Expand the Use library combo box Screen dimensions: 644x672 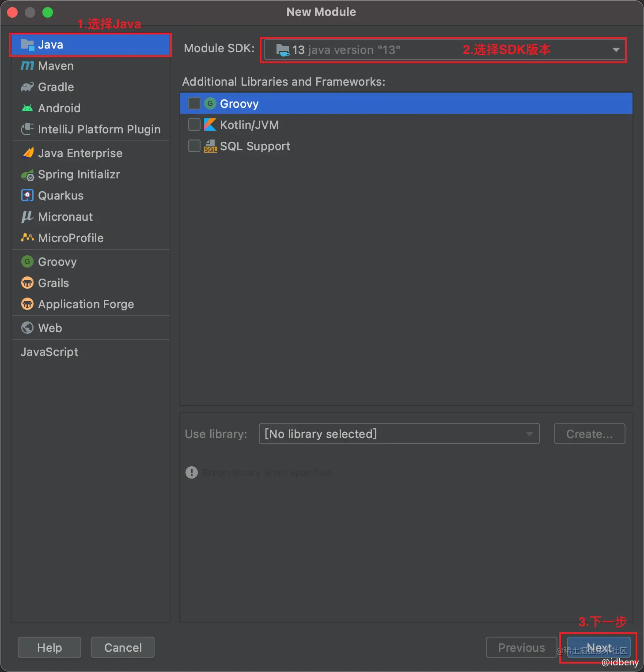(399, 434)
